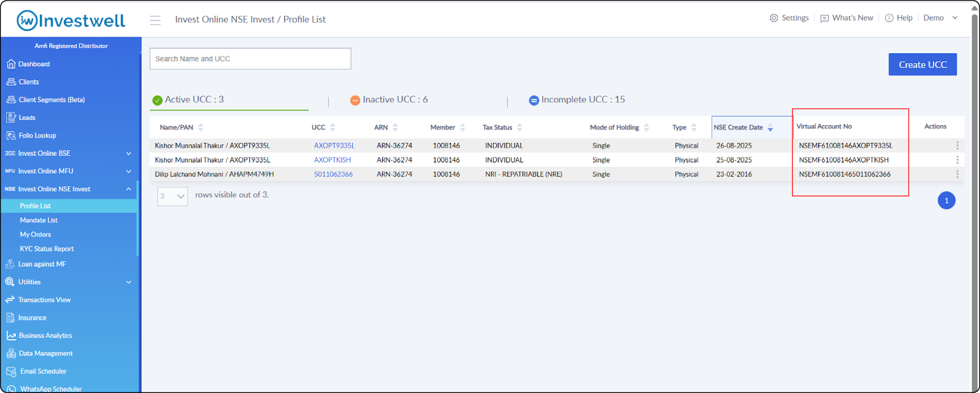980x393 pixels.
Task: Click the Search Name and UCC field
Action: (x=251, y=59)
